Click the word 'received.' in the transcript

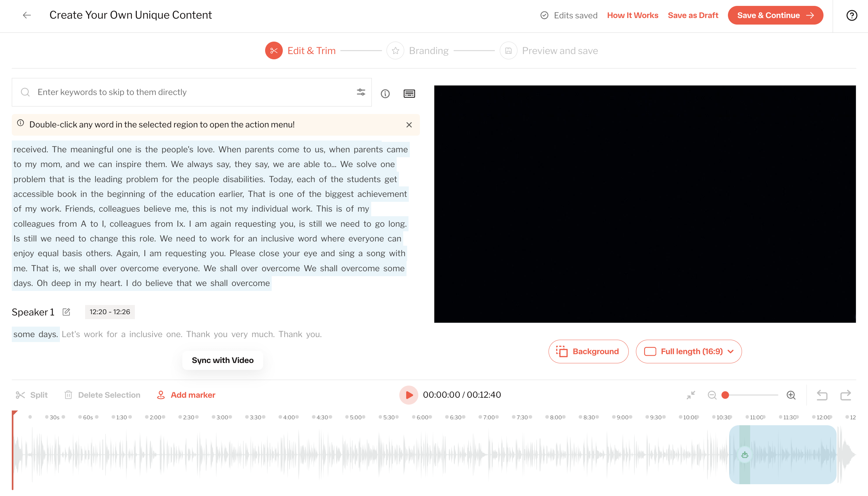(31, 149)
